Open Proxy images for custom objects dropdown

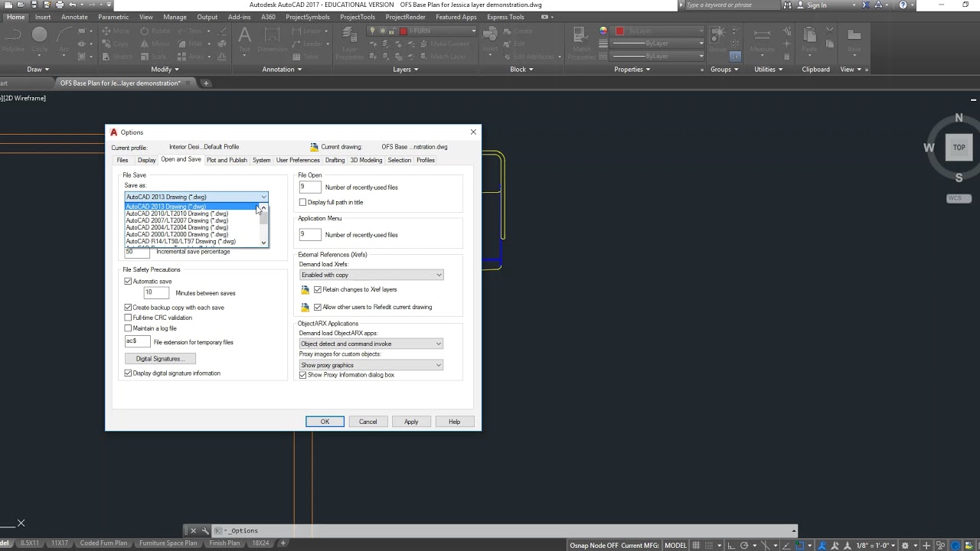click(371, 365)
